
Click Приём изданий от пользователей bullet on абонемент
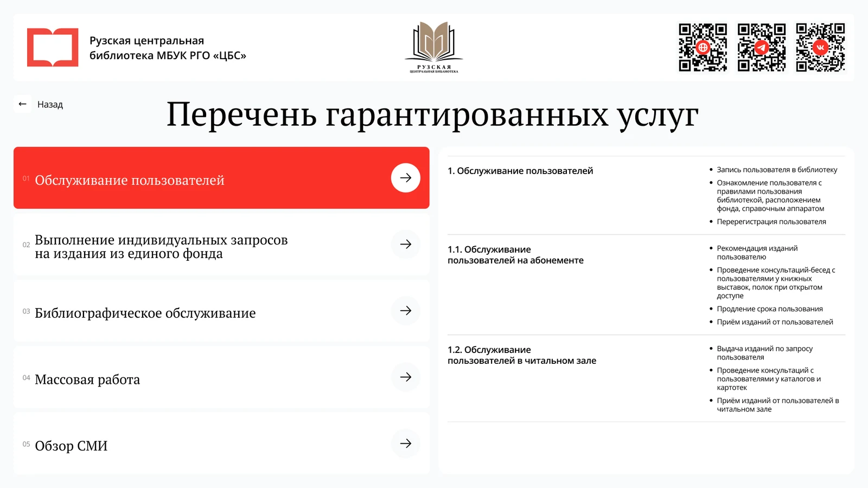point(775,322)
